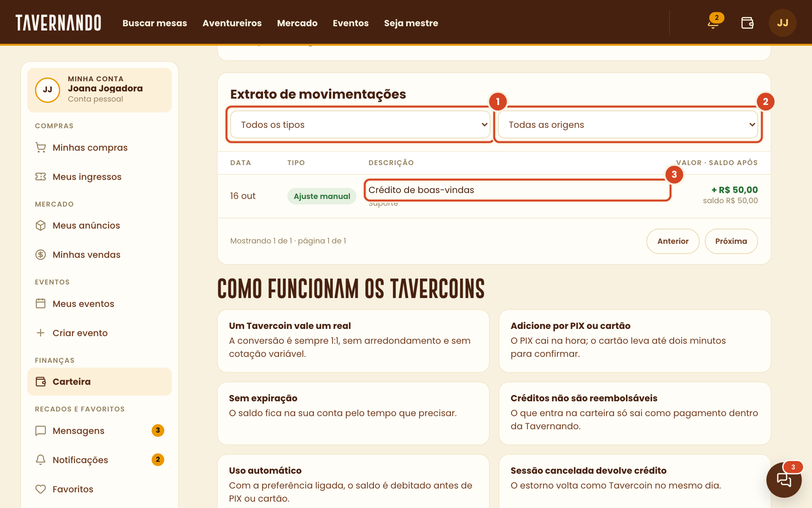Open the wallet icon in top bar
This screenshot has height=508, width=812.
pyautogui.click(x=747, y=23)
